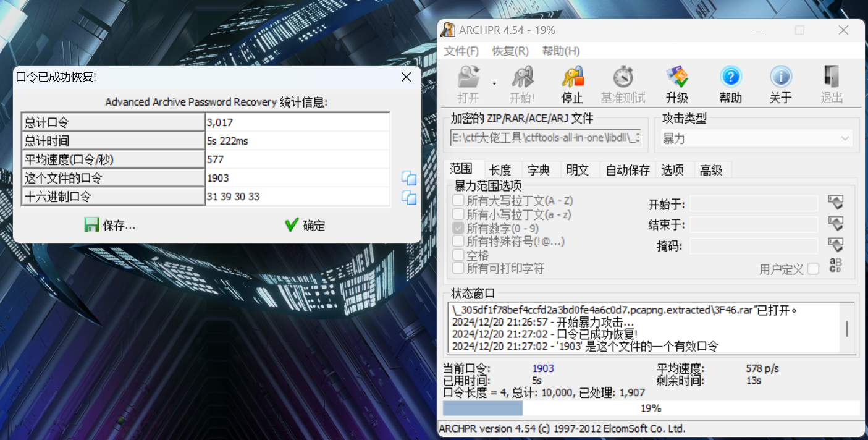Click log line 开始暴力攻击...
Image resolution: width=868 pixels, height=440 pixels.
pyautogui.click(x=543, y=322)
